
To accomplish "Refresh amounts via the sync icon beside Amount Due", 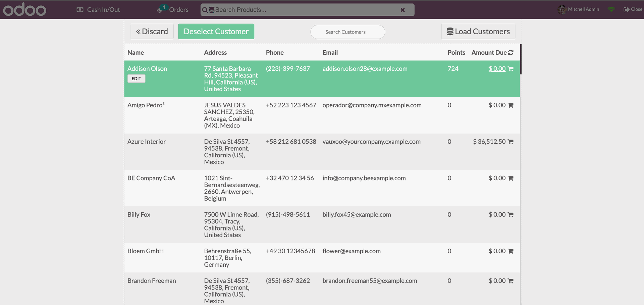I will click(x=511, y=52).
